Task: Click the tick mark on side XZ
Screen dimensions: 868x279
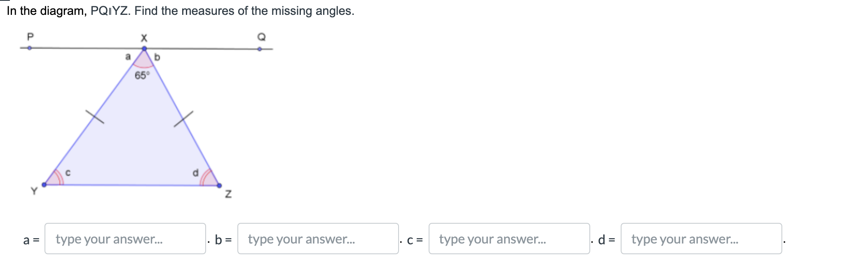Action: click(x=183, y=119)
